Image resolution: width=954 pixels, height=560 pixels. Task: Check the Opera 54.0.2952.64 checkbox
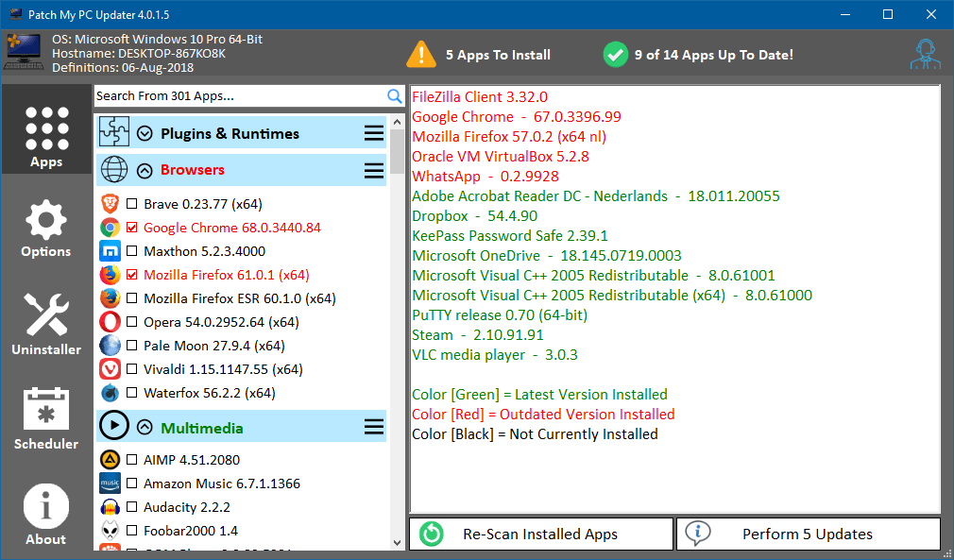click(131, 322)
